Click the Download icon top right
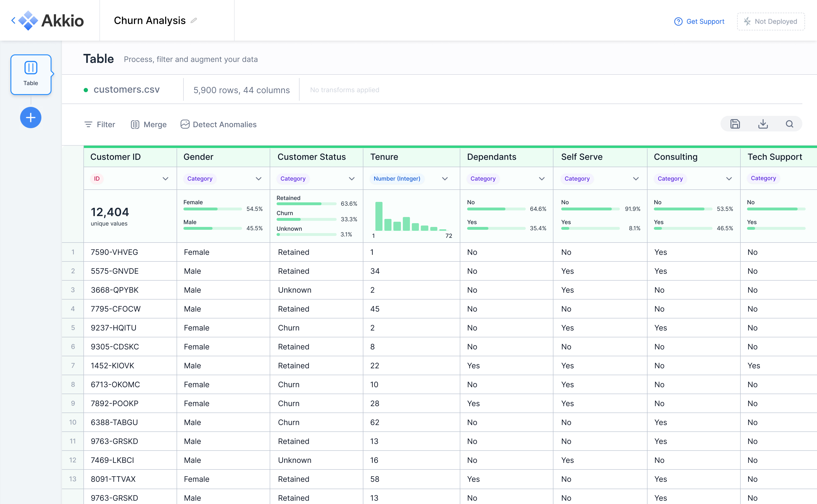The height and width of the screenshot is (504, 817). (763, 124)
